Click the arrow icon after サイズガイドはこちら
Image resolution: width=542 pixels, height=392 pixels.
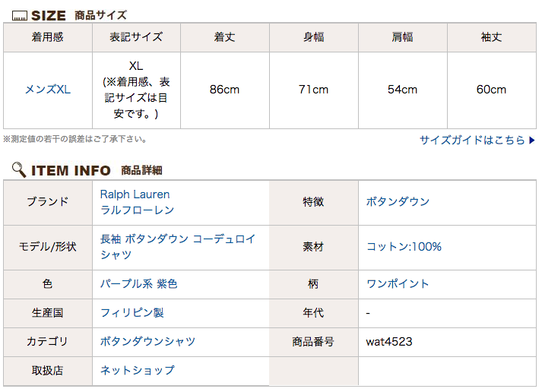tap(532, 141)
